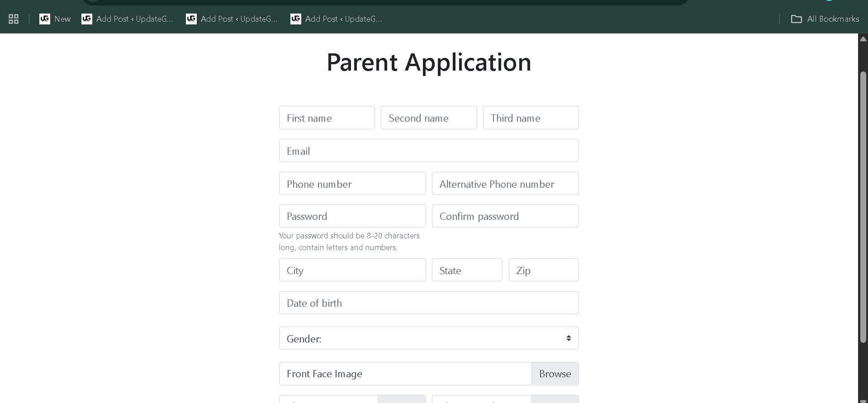This screenshot has width=868, height=403.
Task: Focus the Second name field
Action: (x=428, y=118)
